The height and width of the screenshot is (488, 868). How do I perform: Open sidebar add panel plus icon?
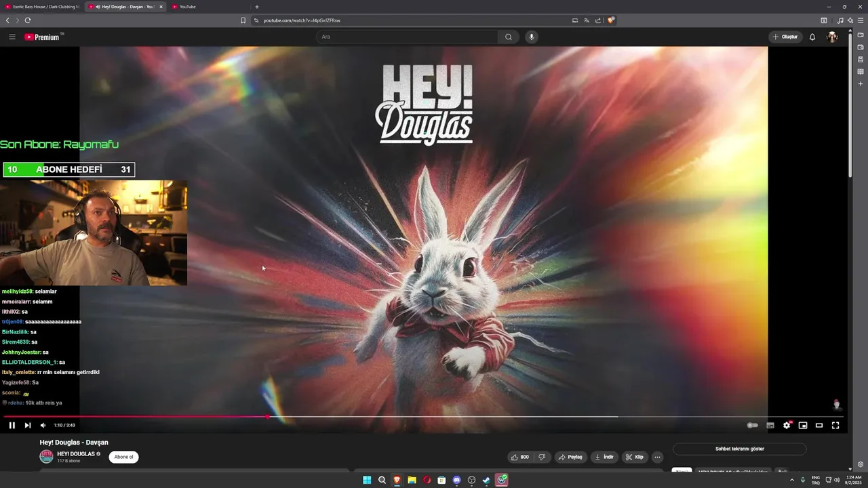861,84
